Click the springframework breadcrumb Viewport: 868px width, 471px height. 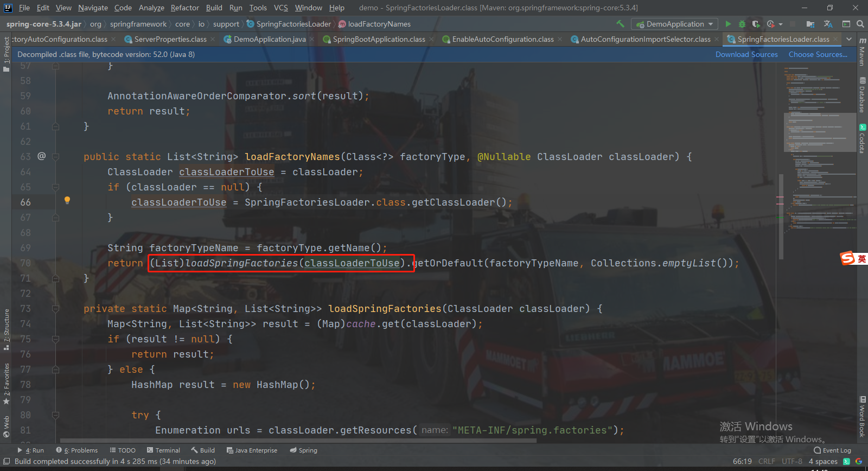(138, 24)
